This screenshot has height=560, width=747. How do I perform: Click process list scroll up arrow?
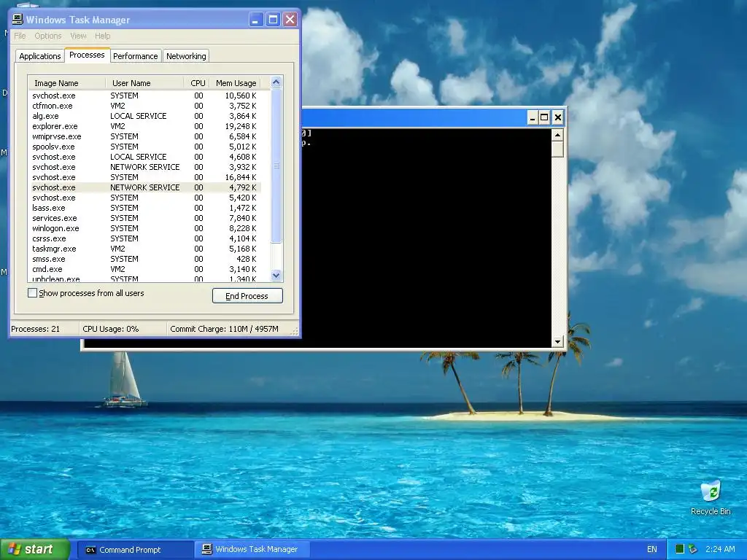pyautogui.click(x=276, y=82)
